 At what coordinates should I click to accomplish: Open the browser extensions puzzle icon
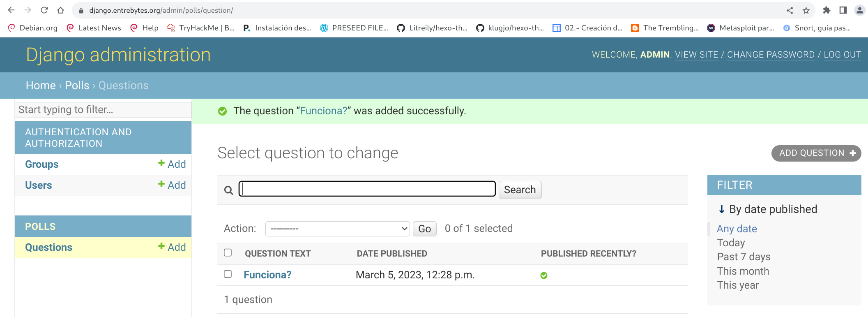point(827,10)
